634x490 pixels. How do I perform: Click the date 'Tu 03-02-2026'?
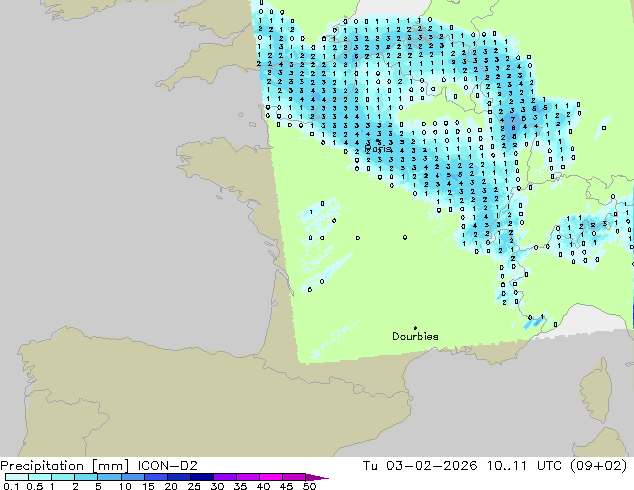click(420, 466)
